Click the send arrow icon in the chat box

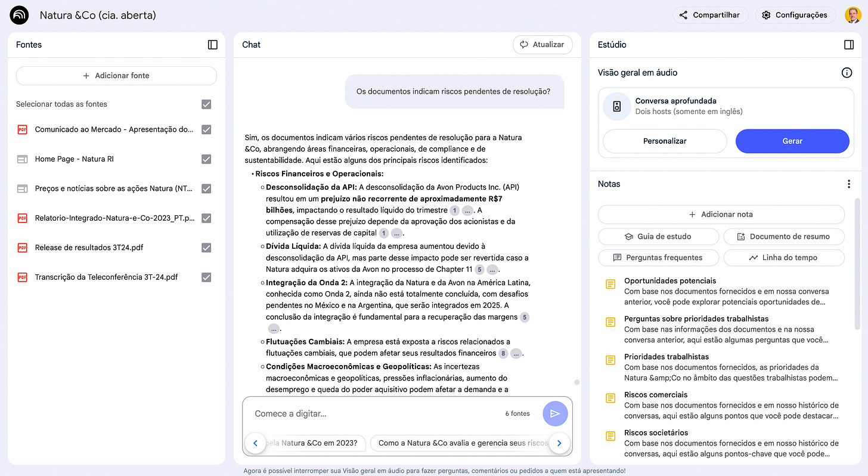coord(555,413)
